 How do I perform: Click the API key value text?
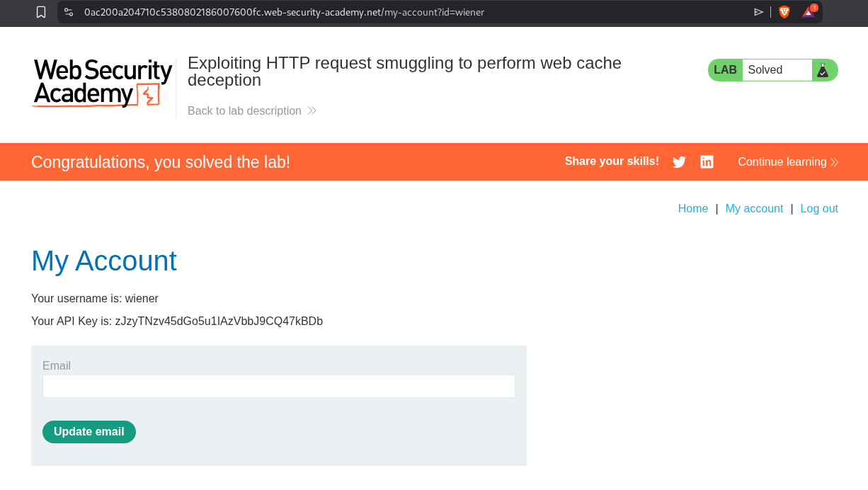point(219,321)
